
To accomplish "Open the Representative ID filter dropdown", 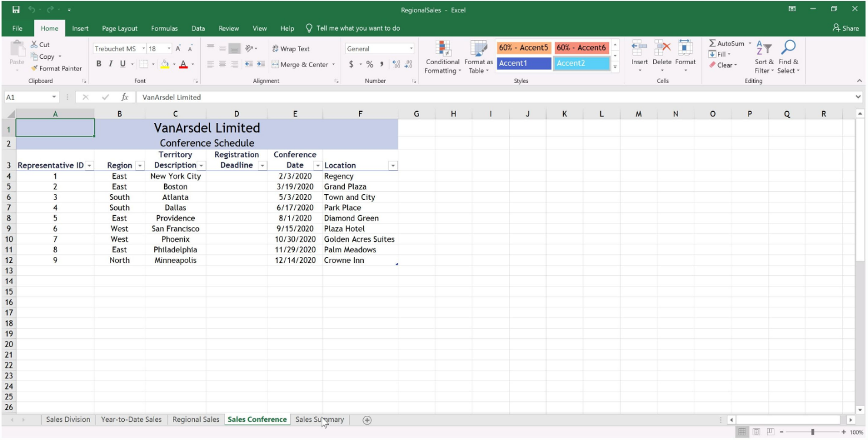I will (x=89, y=166).
